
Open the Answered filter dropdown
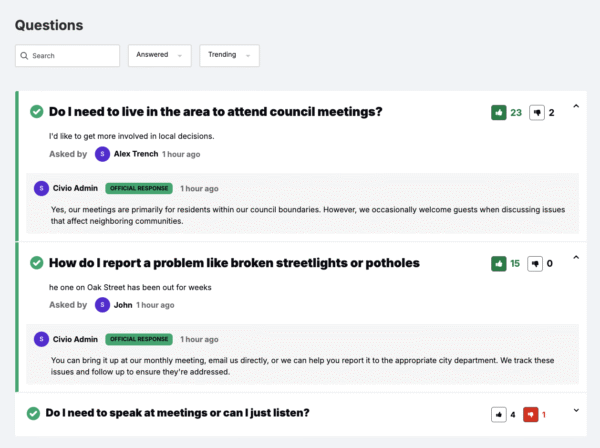tap(159, 55)
